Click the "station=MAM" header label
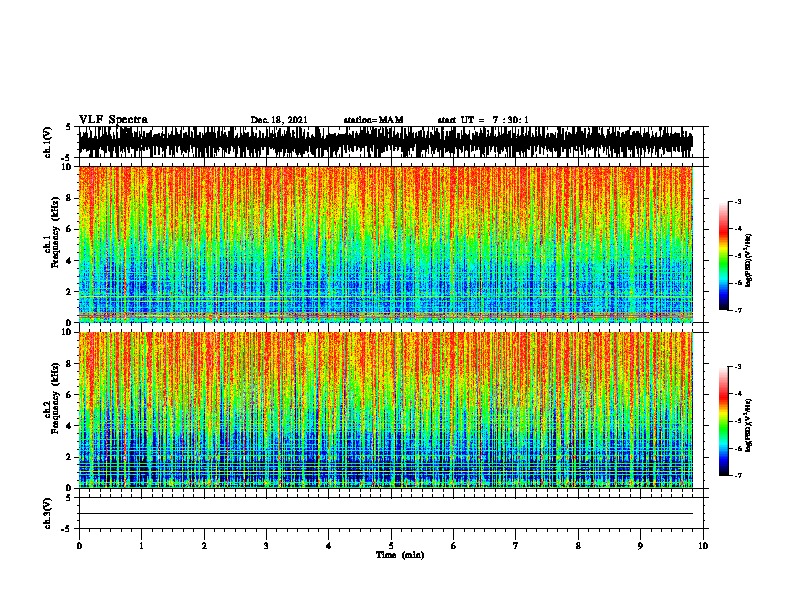 (x=373, y=120)
